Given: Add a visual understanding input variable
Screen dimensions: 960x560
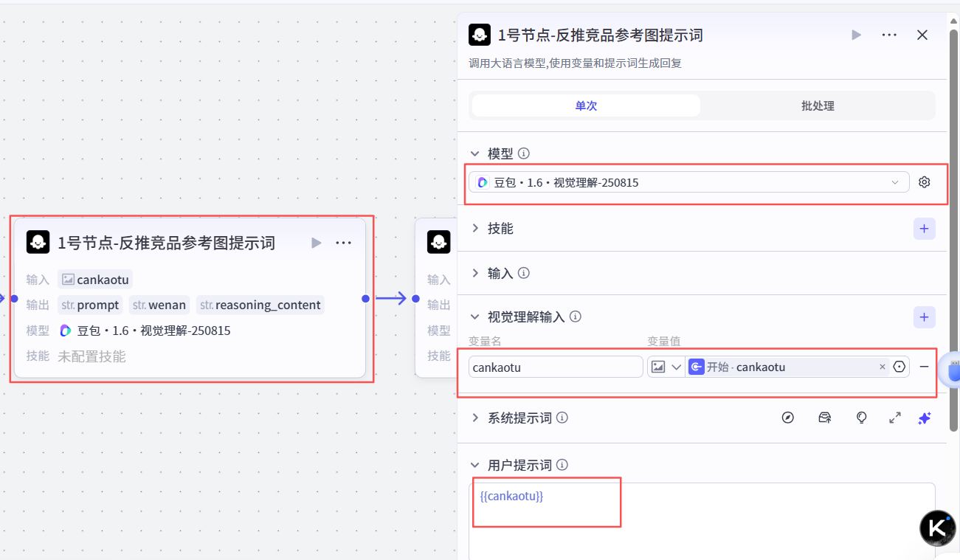Looking at the screenshot, I should coord(924,317).
